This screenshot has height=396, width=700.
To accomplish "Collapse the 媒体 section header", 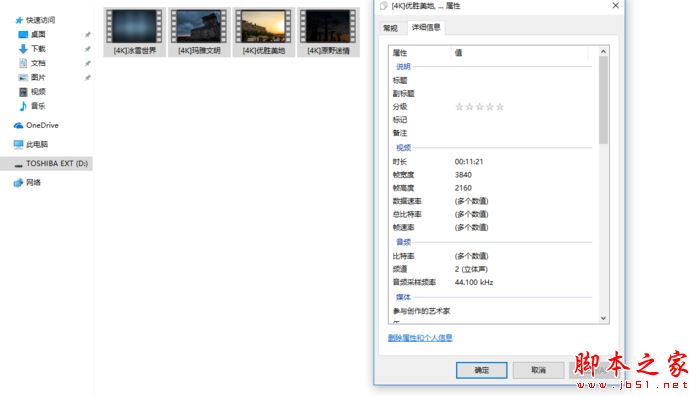I will point(403,297).
